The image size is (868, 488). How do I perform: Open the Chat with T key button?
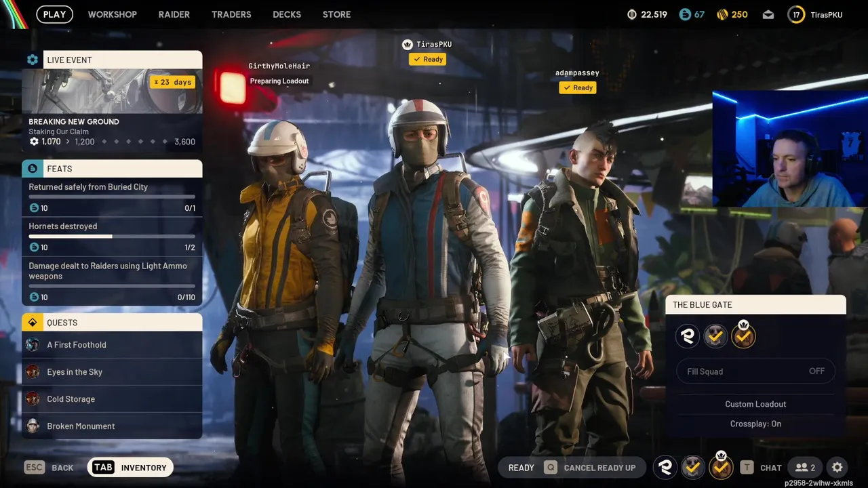point(761,468)
